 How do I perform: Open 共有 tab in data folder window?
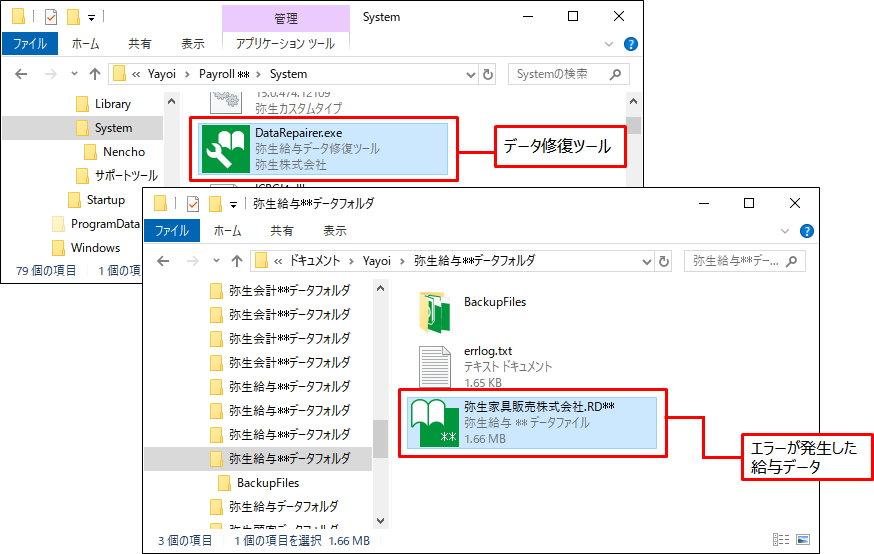point(281,230)
